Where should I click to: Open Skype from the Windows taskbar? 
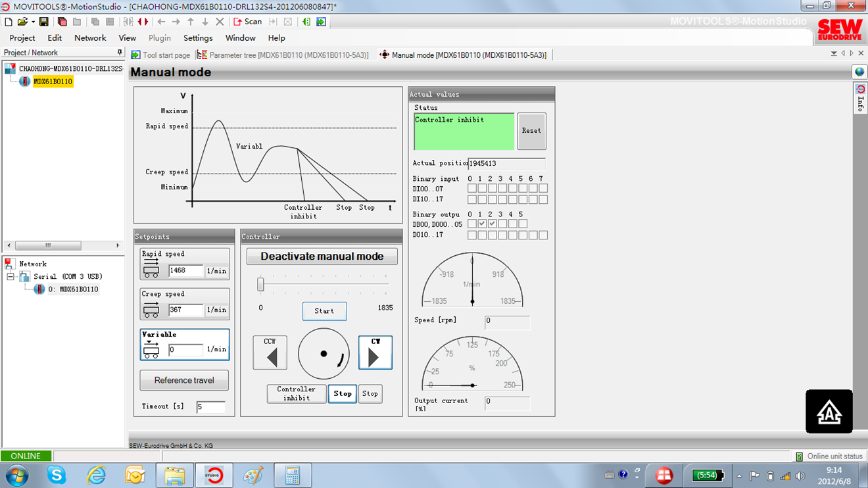point(57,475)
